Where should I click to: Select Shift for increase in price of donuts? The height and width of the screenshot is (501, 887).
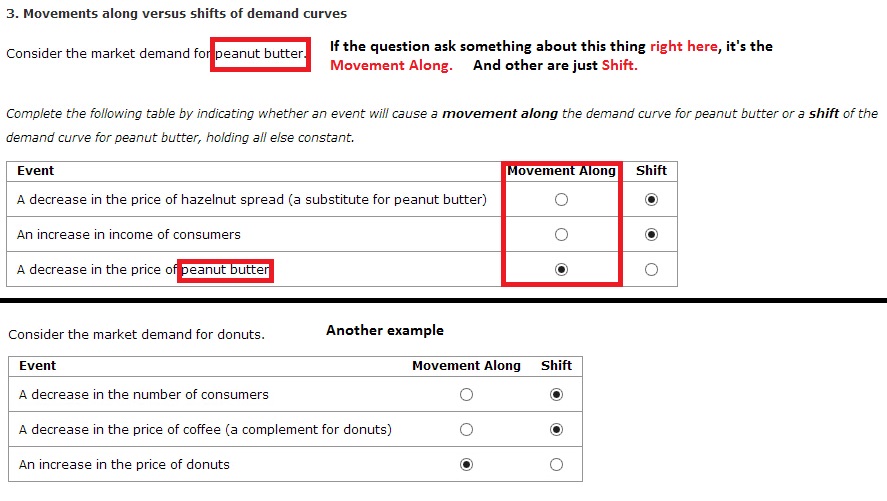pos(556,465)
